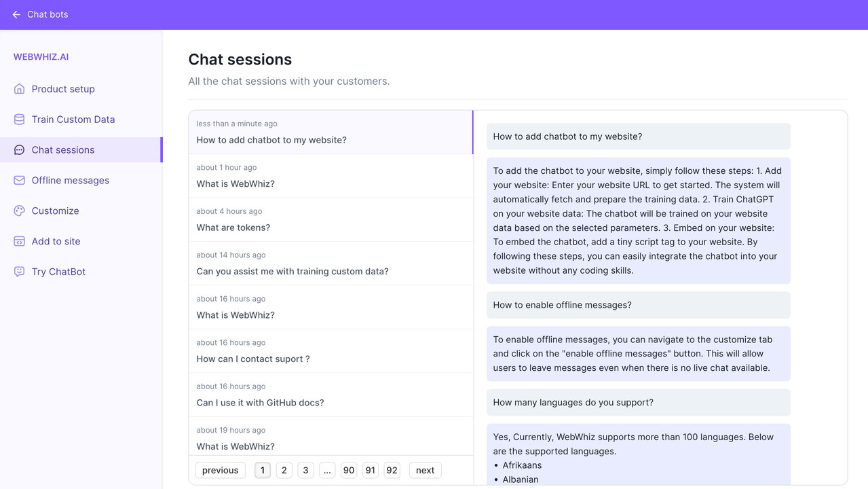Select page 2 in pagination
The width and height of the screenshot is (868, 489).
[284, 470]
